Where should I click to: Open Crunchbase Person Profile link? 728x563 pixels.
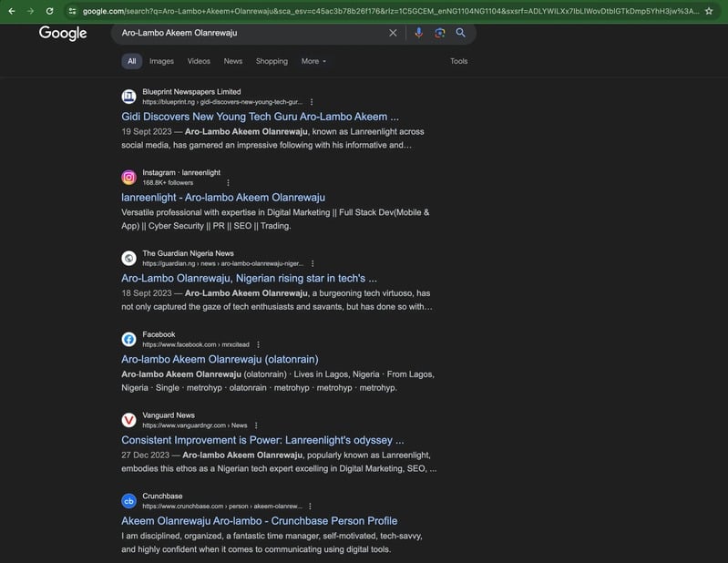pyautogui.click(x=259, y=521)
